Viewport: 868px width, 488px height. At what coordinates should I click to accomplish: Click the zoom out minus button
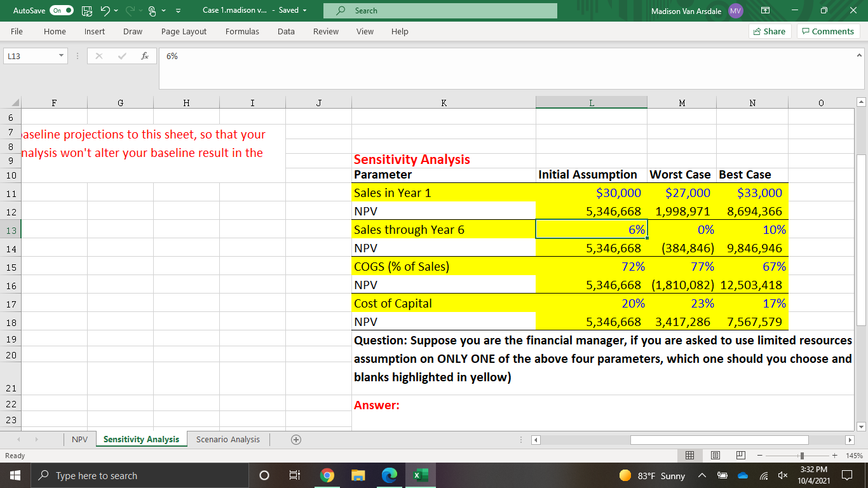tap(759, 456)
